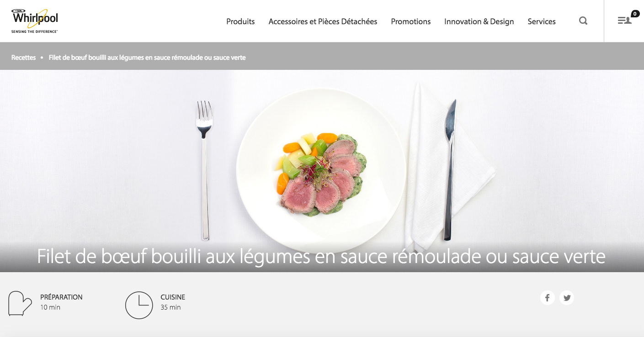Image resolution: width=644 pixels, height=337 pixels.
Task: Share recipe on Facebook
Action: [548, 298]
